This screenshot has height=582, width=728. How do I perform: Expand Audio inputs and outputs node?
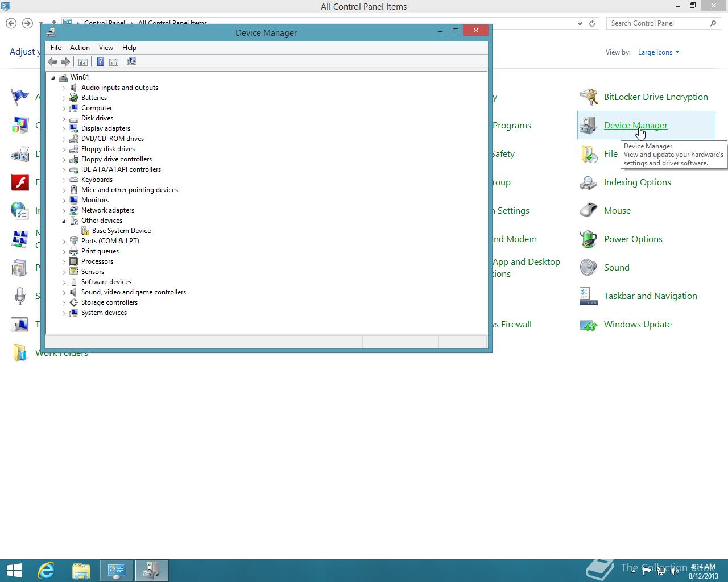point(64,88)
